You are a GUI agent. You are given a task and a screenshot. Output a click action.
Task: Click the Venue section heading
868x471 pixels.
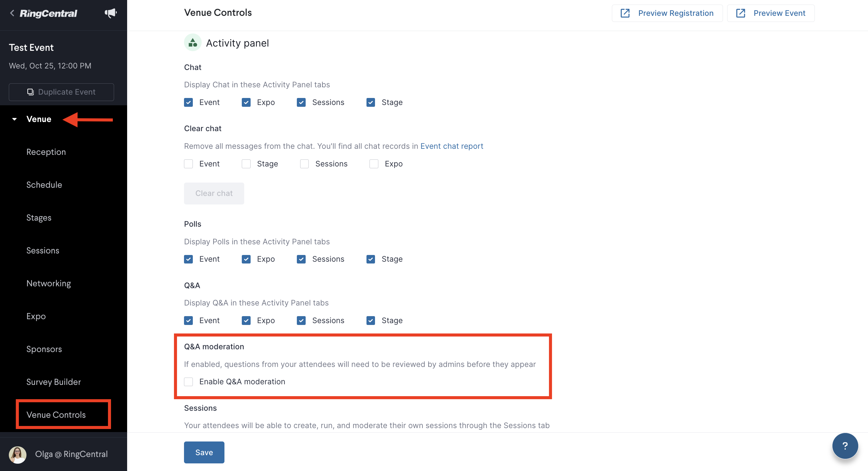(39, 119)
